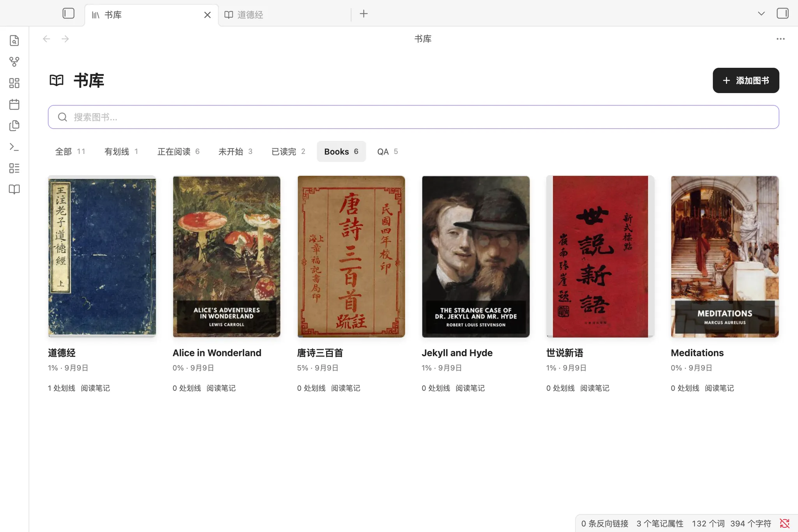798x532 pixels.
Task: Open the list layout icon in sidebar
Action: (14, 168)
